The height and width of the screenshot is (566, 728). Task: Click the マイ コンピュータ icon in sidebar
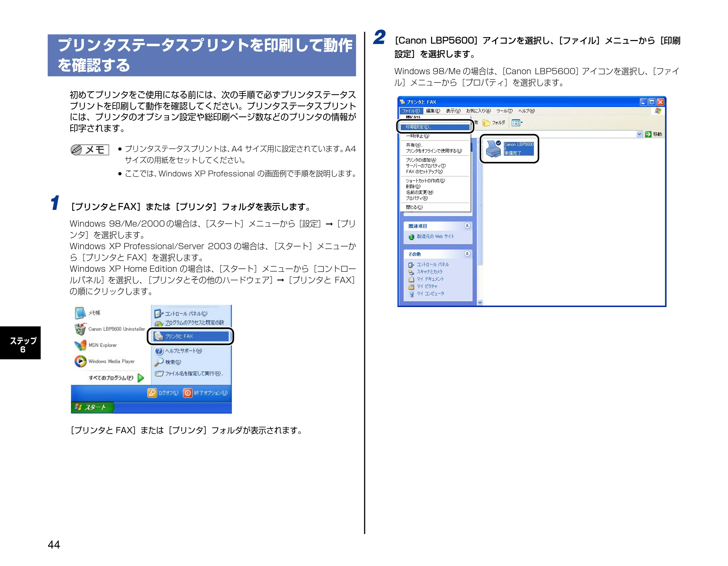(411, 294)
